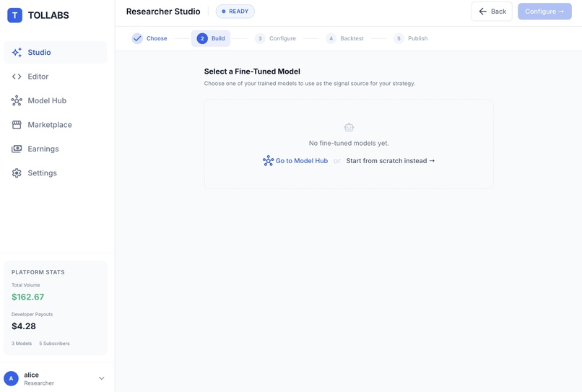Click the Marketplace storefront icon
Viewport: 582px width, 392px height.
[17, 125]
